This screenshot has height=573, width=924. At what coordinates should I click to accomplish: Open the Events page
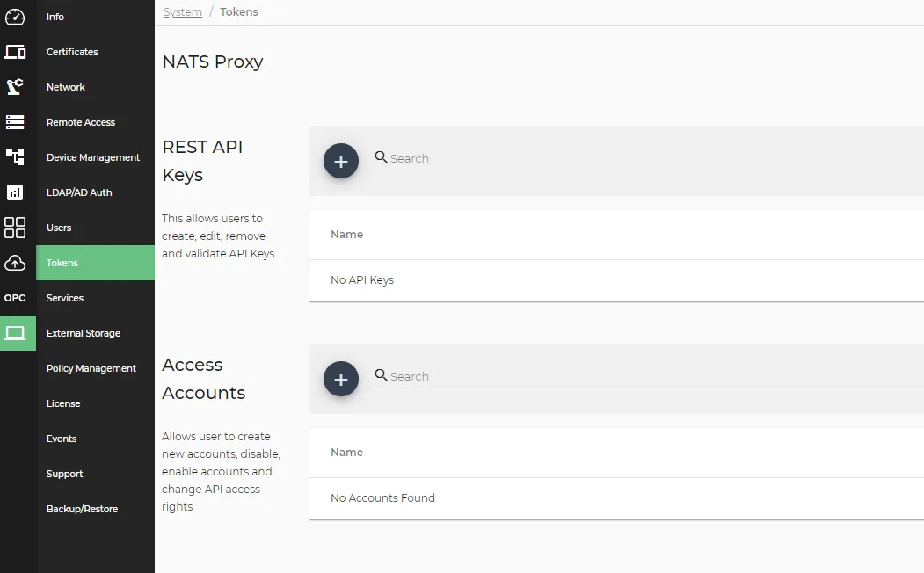(x=95, y=439)
